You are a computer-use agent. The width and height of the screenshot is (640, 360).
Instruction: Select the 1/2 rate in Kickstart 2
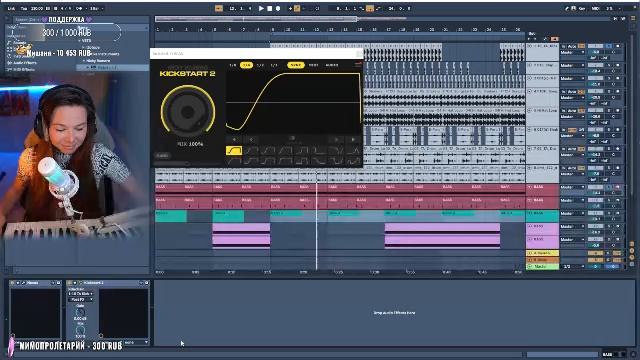point(260,65)
